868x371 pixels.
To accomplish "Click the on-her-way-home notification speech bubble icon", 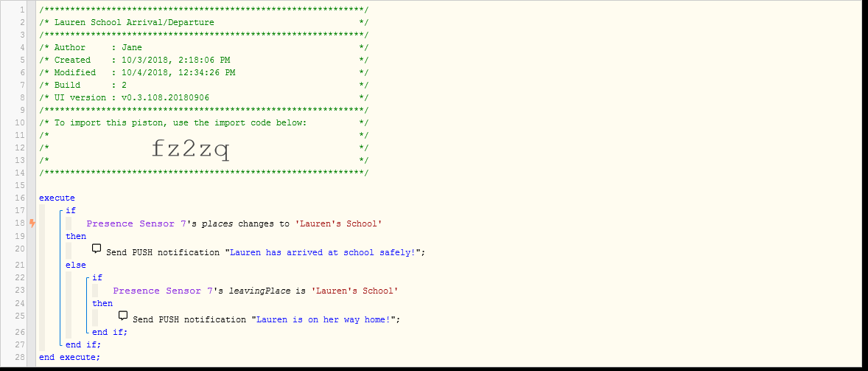I will click(124, 316).
